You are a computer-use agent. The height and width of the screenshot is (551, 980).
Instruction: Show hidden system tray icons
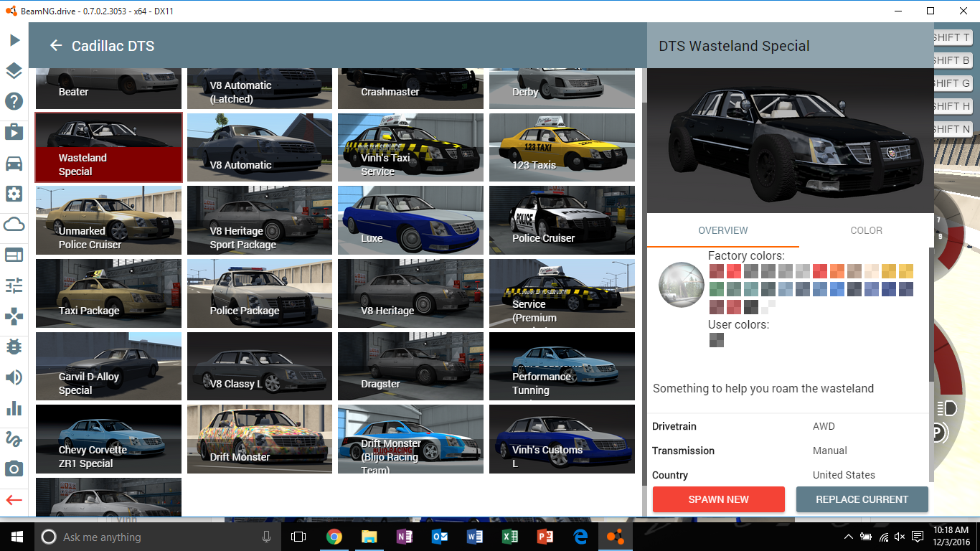[849, 537]
